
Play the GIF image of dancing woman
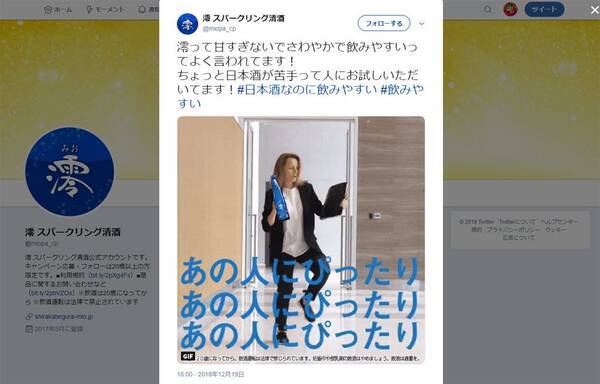tap(301, 240)
